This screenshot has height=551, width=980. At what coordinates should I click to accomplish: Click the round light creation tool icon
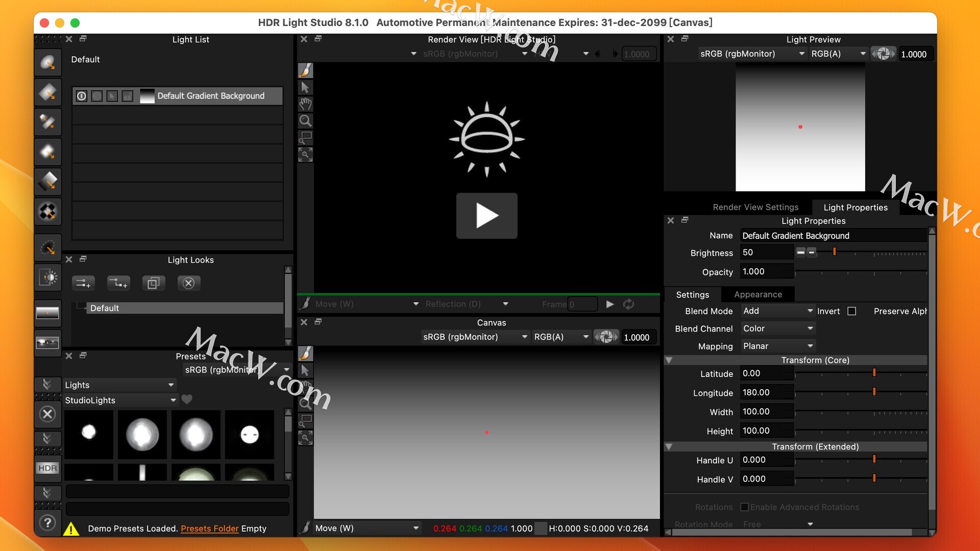(x=48, y=63)
